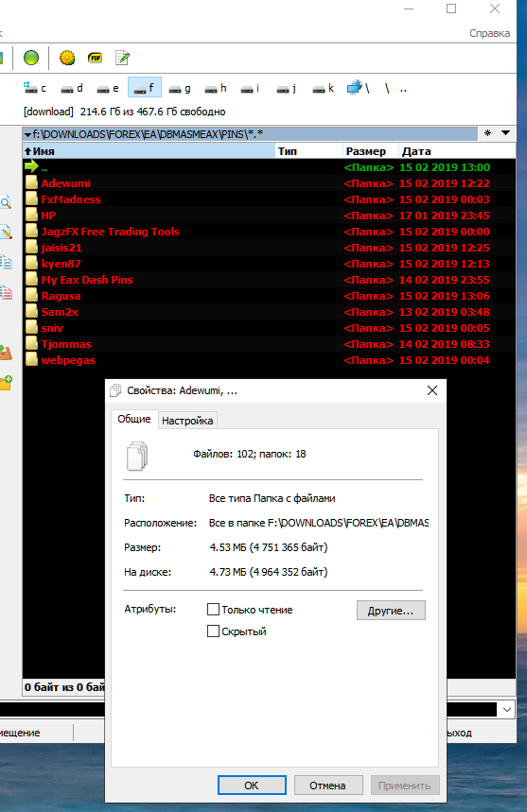Select the sniv folder
This screenshot has height=812, width=527.
269,328
